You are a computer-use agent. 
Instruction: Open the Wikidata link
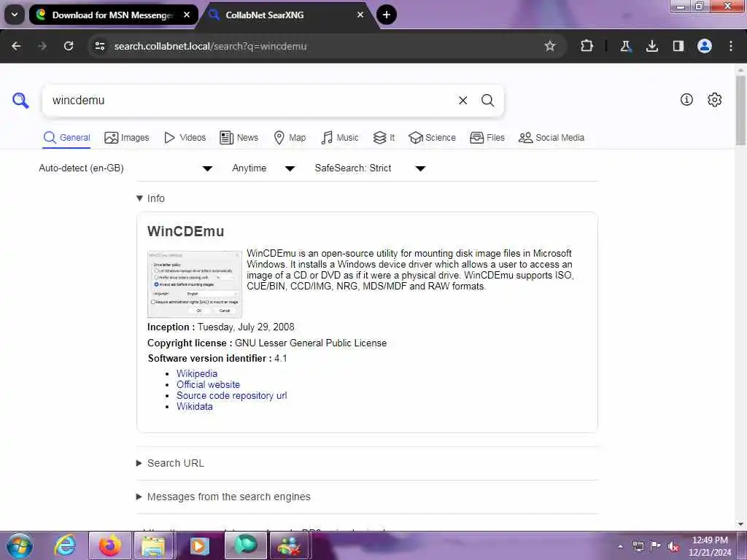[194, 407]
